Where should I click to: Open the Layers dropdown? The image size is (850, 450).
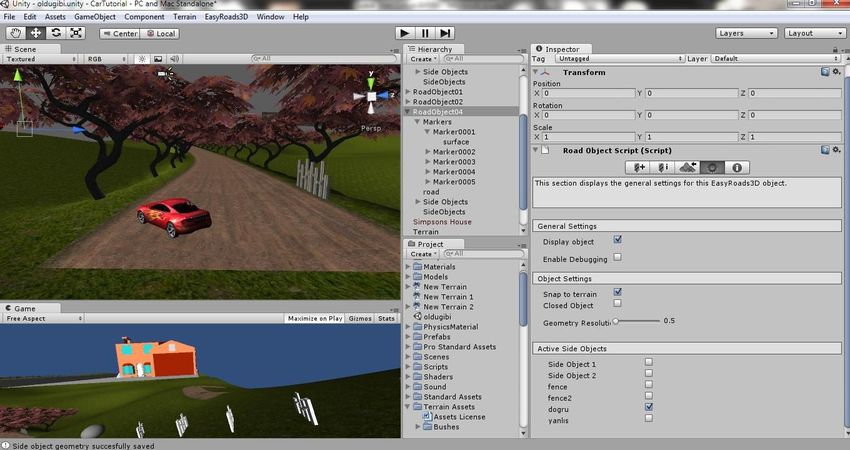(x=746, y=33)
